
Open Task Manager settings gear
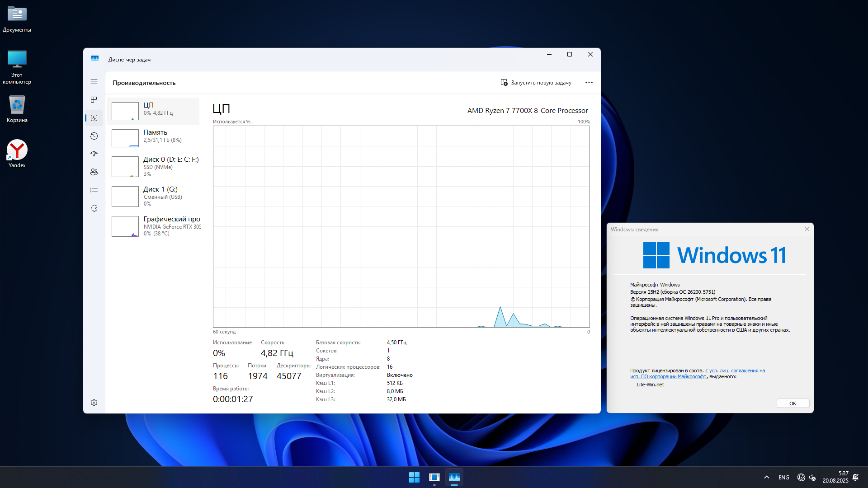point(94,403)
